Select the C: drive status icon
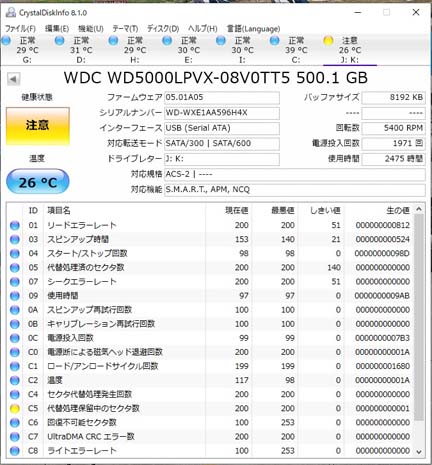The width and height of the screenshot is (432, 465). (x=274, y=41)
